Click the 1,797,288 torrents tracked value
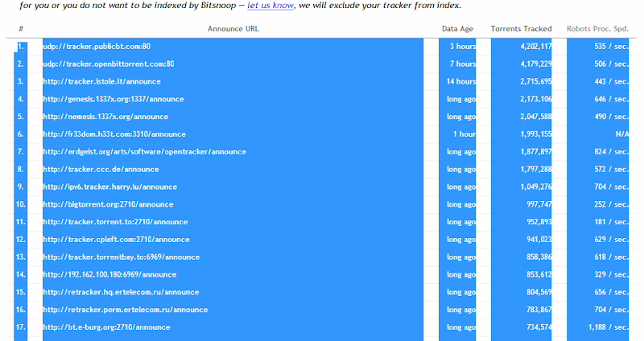 (x=536, y=170)
